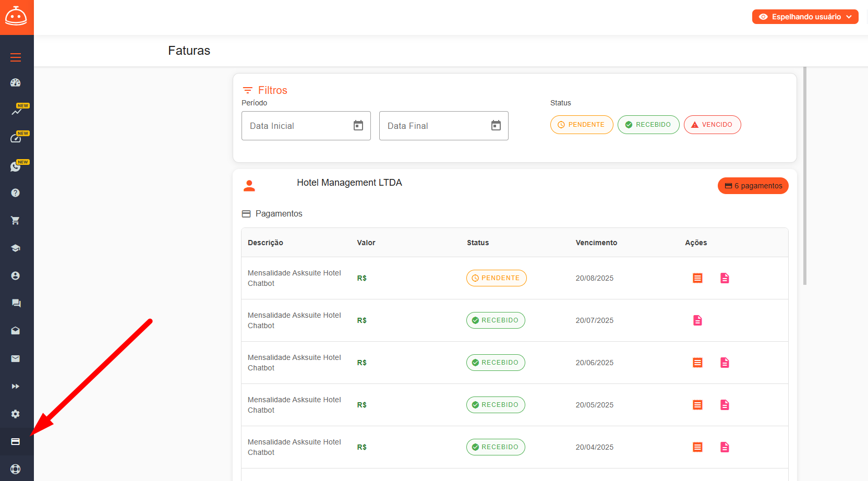The height and width of the screenshot is (481, 868).
Task: Open pink document icon for 20/07/2025 payment
Action: pyautogui.click(x=697, y=320)
